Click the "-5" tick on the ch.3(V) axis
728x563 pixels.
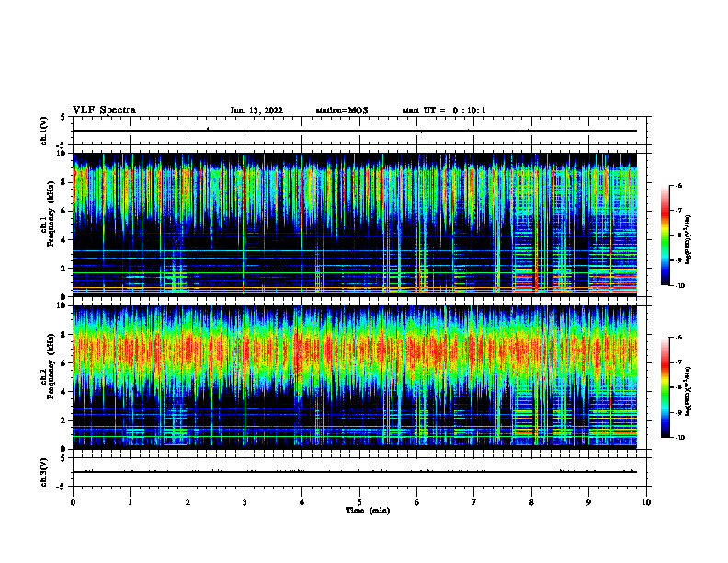pyautogui.click(x=62, y=487)
